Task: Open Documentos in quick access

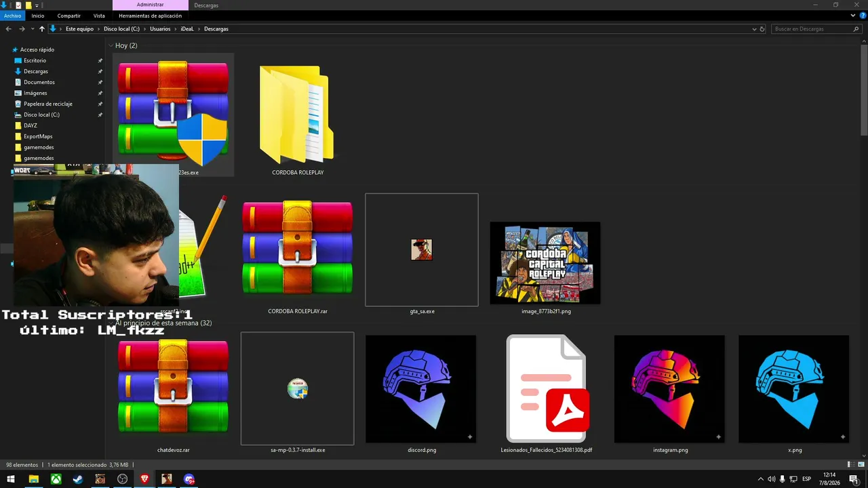Action: [x=39, y=82]
